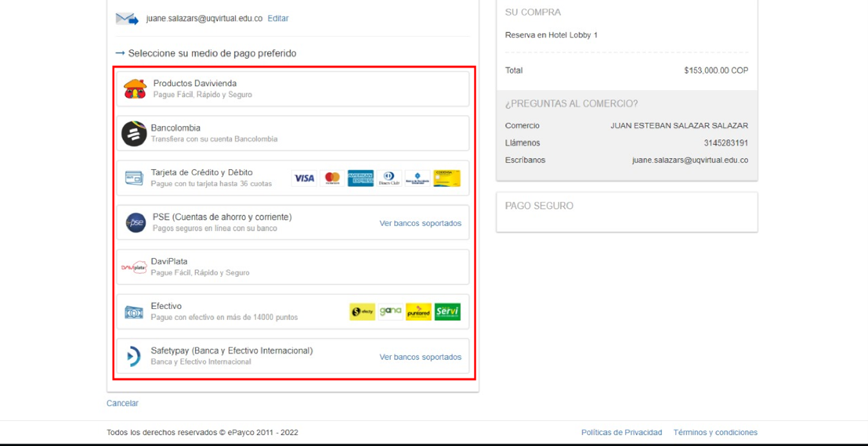
Task: Click the merchant email beside Escríbanos
Action: (x=690, y=160)
